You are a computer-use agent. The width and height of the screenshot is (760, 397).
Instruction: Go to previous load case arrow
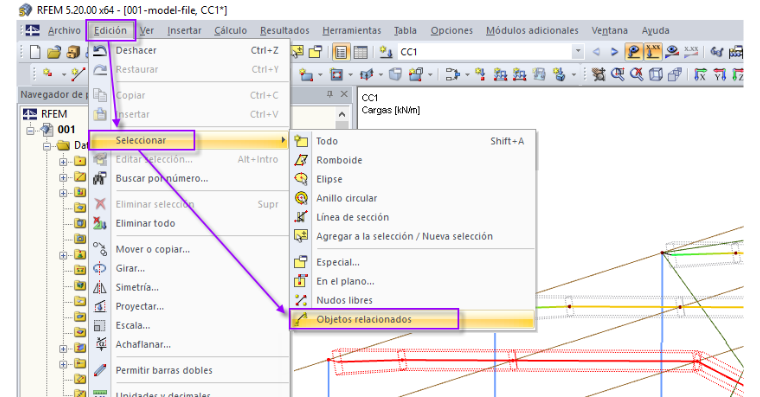pyautogui.click(x=596, y=51)
